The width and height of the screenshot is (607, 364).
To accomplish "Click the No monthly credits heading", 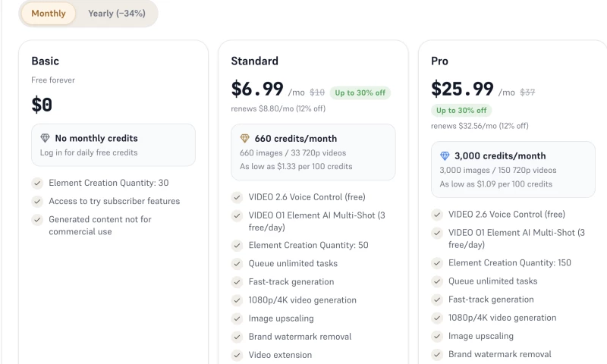I will (96, 139).
